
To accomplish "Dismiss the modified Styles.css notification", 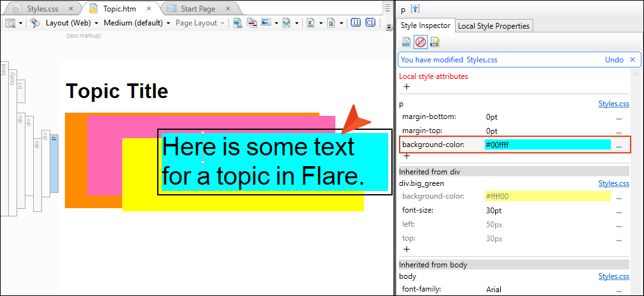I will pyautogui.click(x=633, y=60).
